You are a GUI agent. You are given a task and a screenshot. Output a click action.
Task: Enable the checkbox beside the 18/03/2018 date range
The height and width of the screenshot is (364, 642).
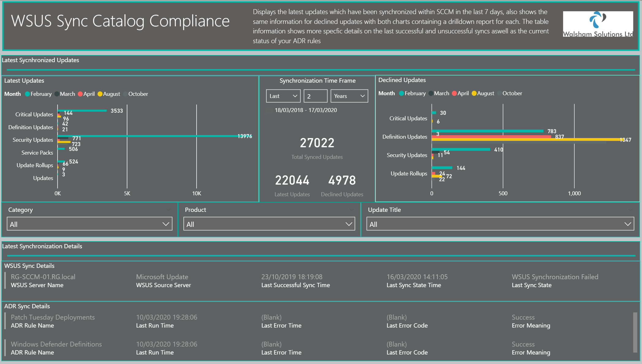[268, 110]
